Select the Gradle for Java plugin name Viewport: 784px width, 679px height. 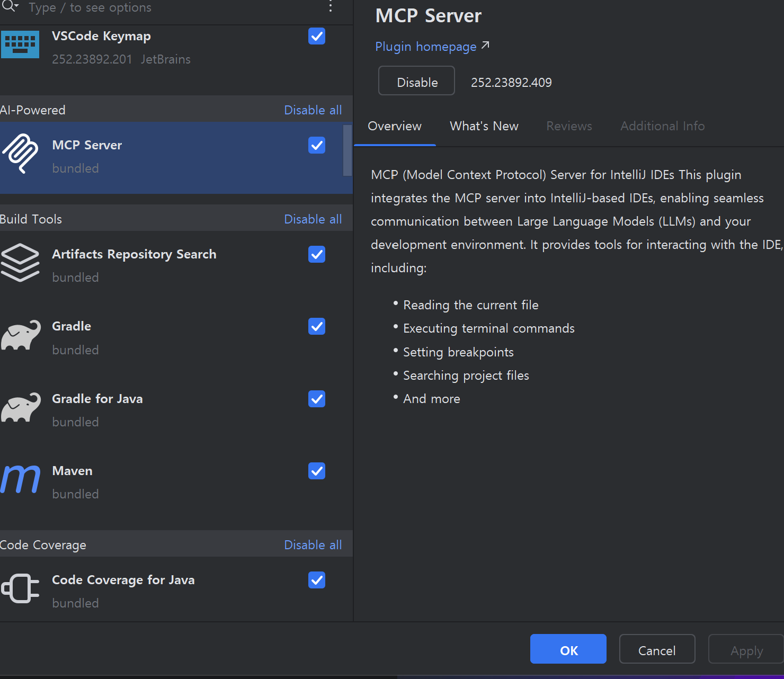point(97,399)
